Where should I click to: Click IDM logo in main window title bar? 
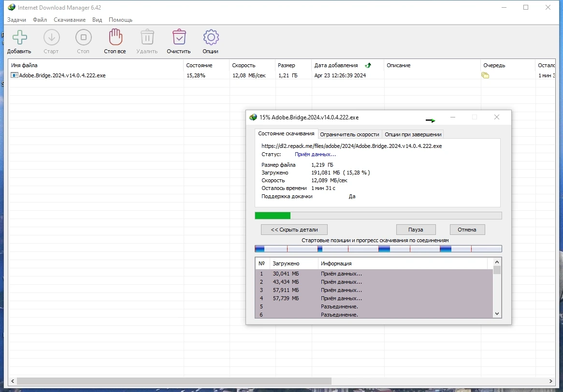click(x=12, y=7)
